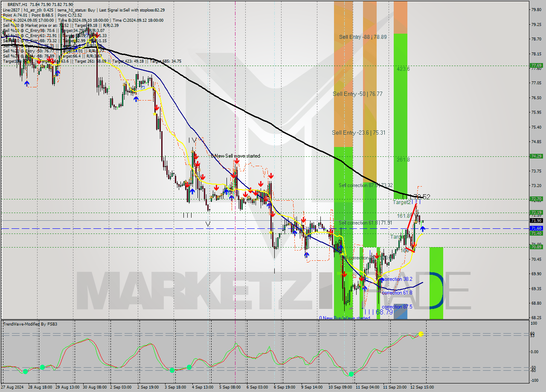Click the blue up arrow beside latest candle
Viewport: 546px width, 392px height.
click(x=422, y=229)
